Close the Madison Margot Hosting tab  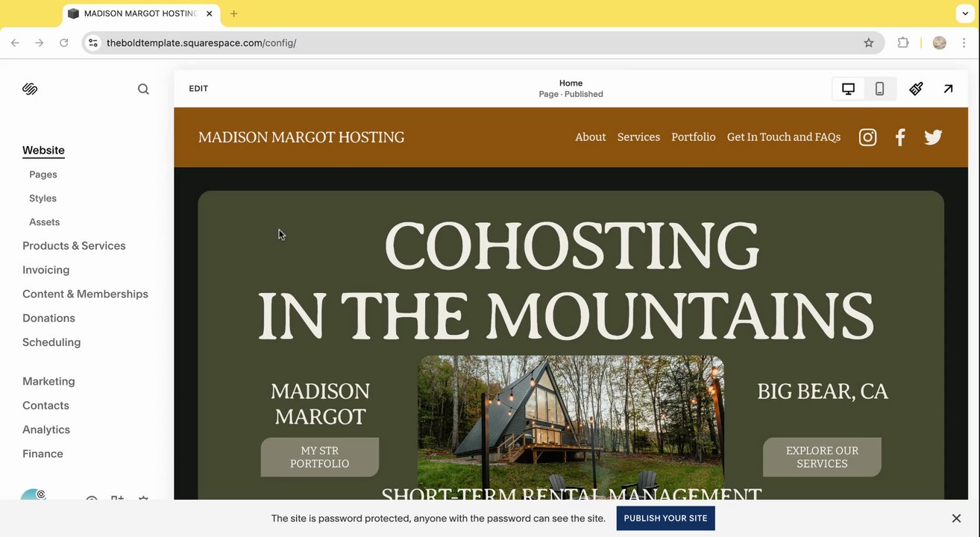point(210,13)
